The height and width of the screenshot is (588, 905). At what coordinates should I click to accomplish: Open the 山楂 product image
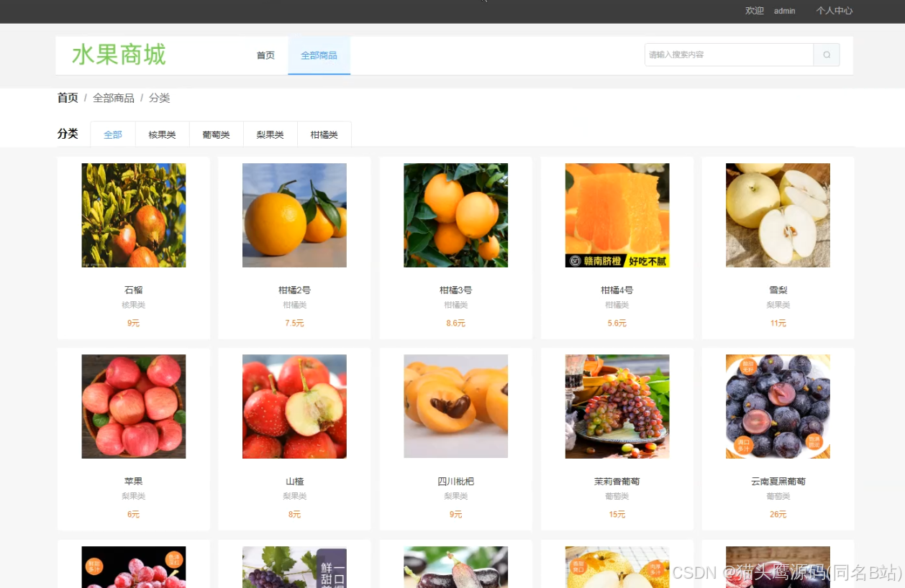click(x=295, y=406)
